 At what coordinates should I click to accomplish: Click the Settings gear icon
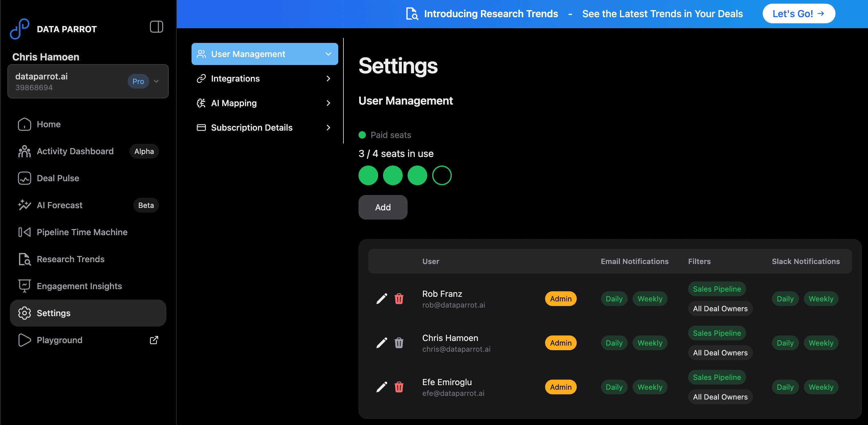(24, 313)
